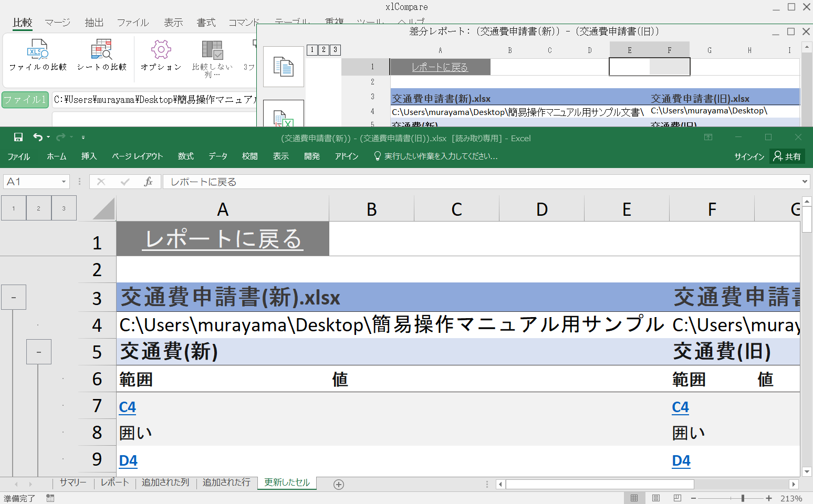Screen dimensions: 813x504
Task: Click the formula bar cancel X icon
Action: [x=101, y=182]
